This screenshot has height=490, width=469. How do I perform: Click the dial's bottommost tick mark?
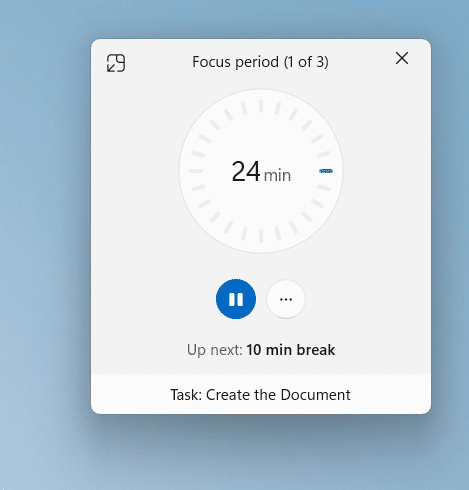click(x=261, y=236)
